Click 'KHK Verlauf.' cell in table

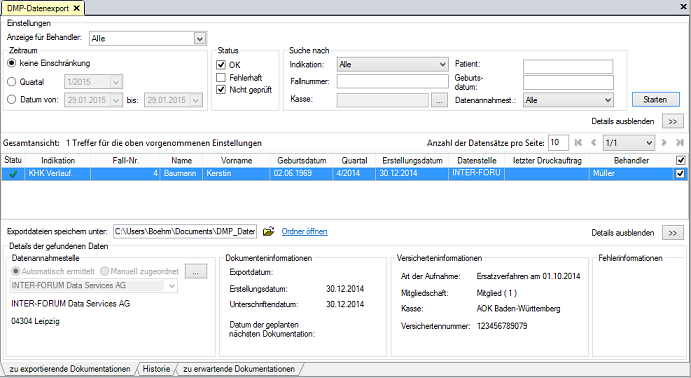tap(58, 174)
